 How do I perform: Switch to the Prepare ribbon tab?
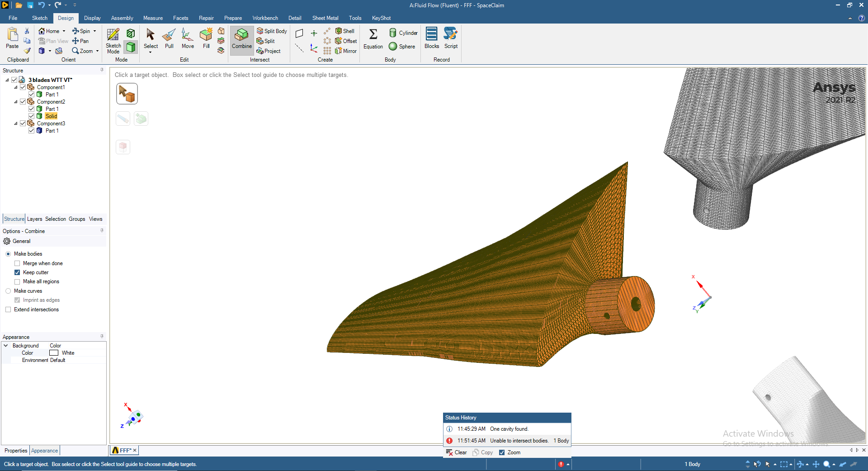(233, 18)
